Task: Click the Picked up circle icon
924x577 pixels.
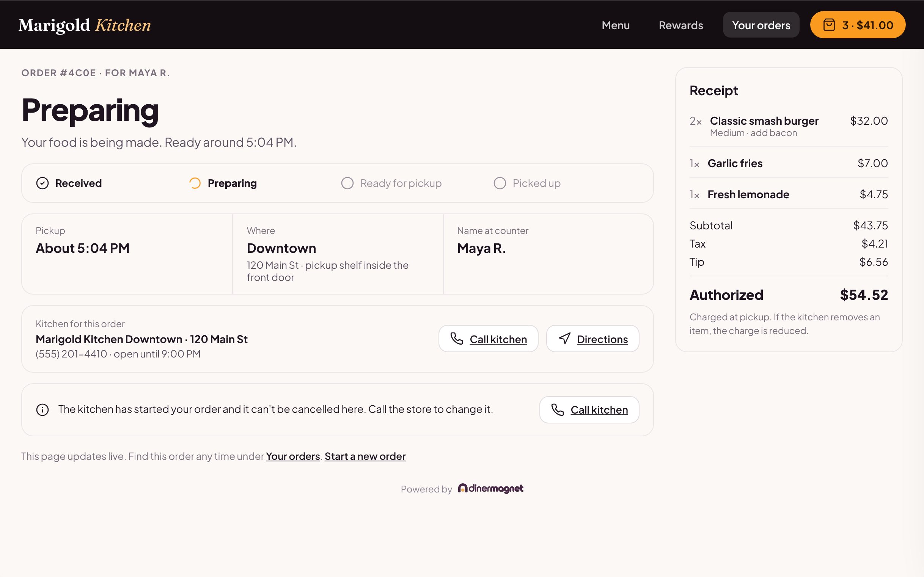Action: (x=500, y=183)
